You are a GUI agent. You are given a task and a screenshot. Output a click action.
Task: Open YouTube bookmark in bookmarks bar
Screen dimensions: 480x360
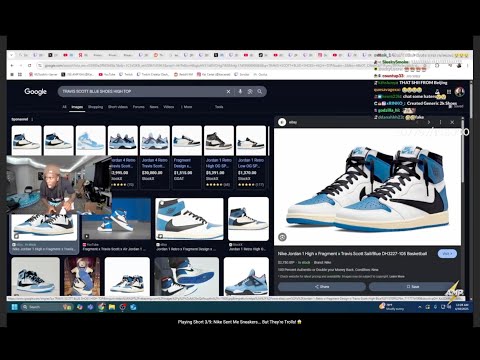pyautogui.click(x=107, y=74)
